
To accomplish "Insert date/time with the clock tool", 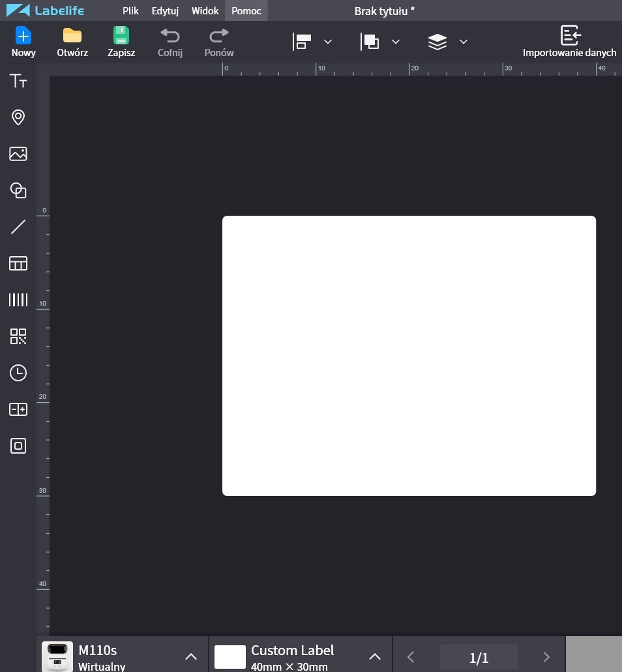I will pyautogui.click(x=18, y=373).
